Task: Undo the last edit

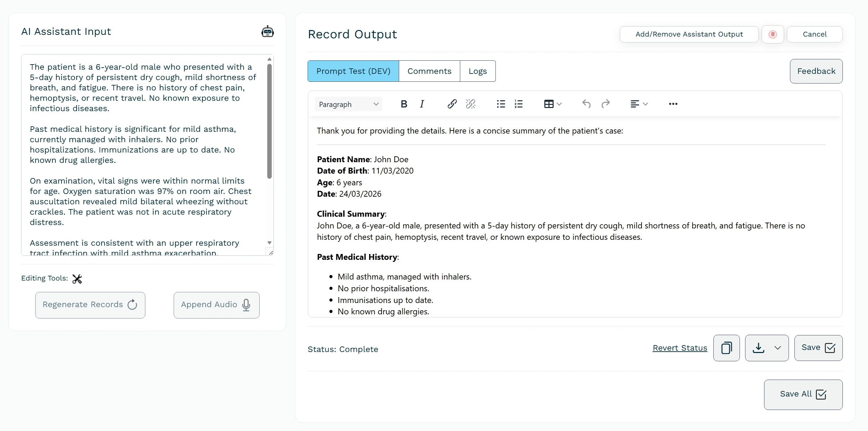Action: pos(586,104)
